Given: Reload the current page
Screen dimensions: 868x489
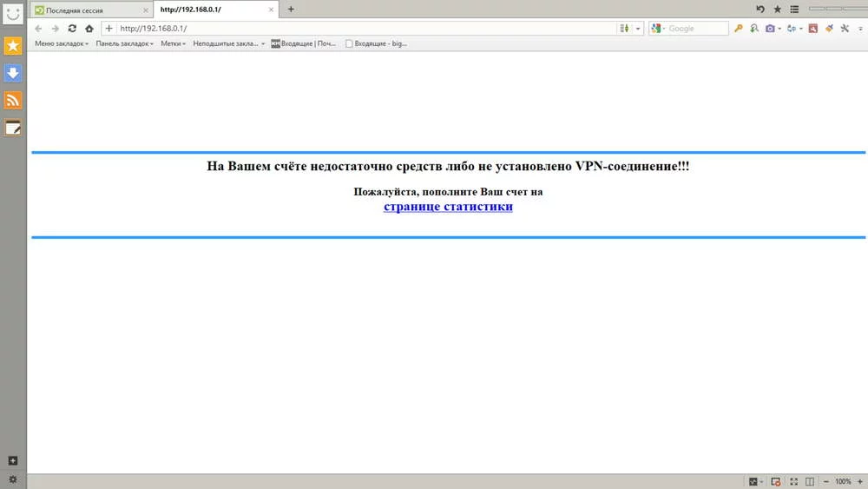Looking at the screenshot, I should tap(72, 29).
